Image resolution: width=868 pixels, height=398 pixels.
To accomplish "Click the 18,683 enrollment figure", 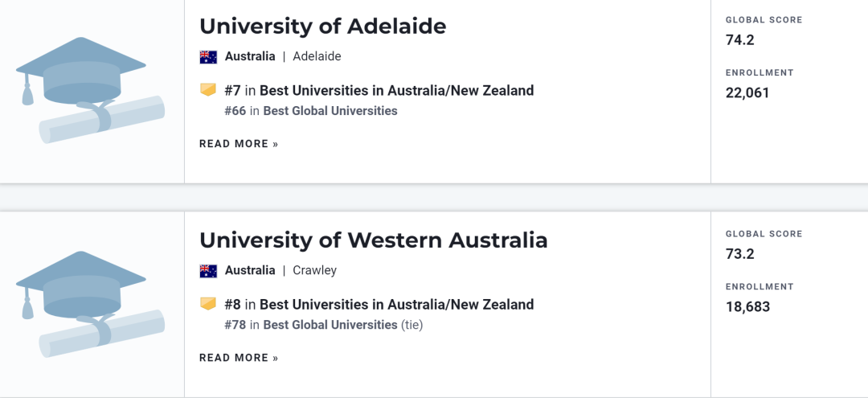I will pos(747,307).
